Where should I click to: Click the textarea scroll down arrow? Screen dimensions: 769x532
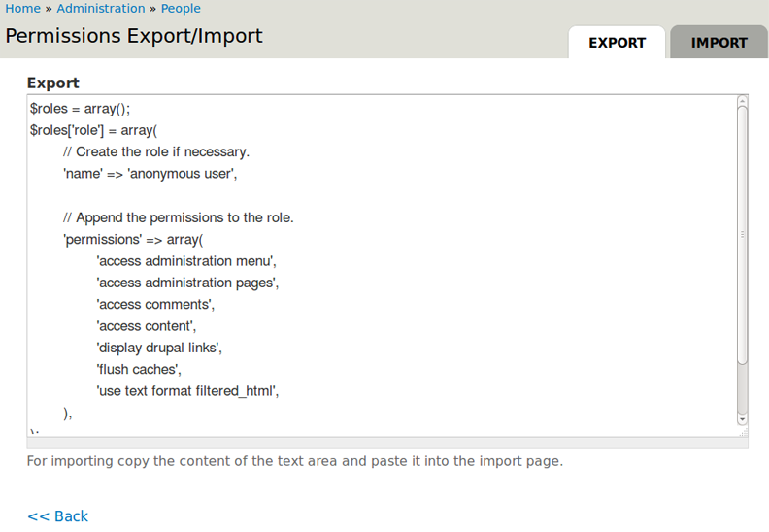pyautogui.click(x=742, y=419)
